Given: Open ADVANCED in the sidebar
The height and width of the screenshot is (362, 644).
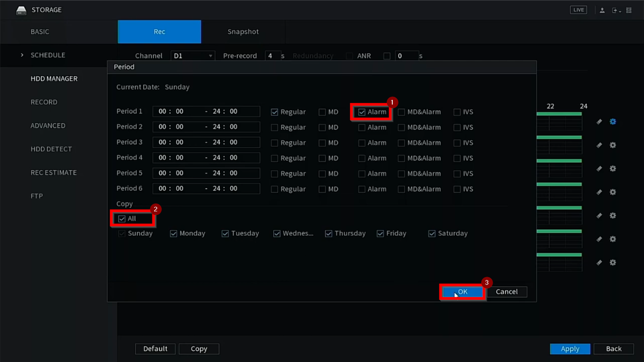Looking at the screenshot, I should click(x=48, y=126).
